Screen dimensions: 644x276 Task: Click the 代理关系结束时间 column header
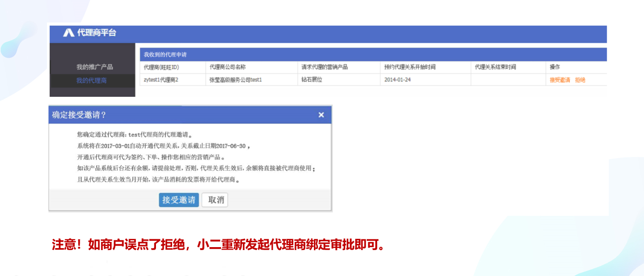509,67
